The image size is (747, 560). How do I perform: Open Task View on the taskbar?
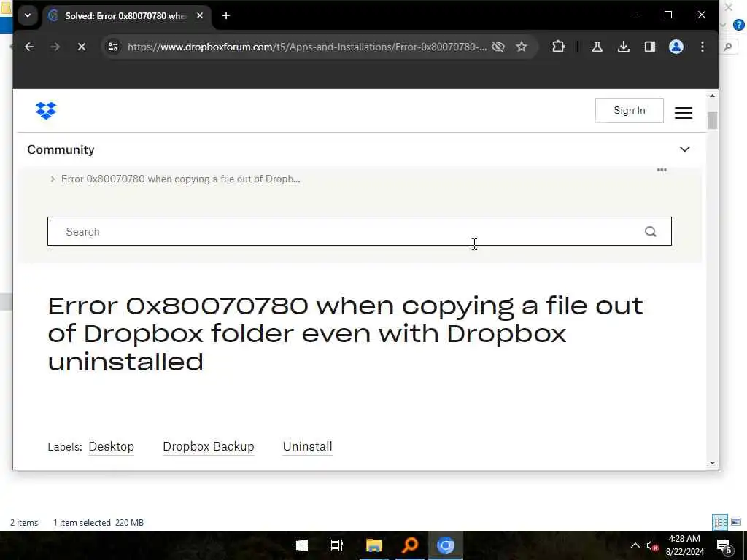pyautogui.click(x=337, y=545)
